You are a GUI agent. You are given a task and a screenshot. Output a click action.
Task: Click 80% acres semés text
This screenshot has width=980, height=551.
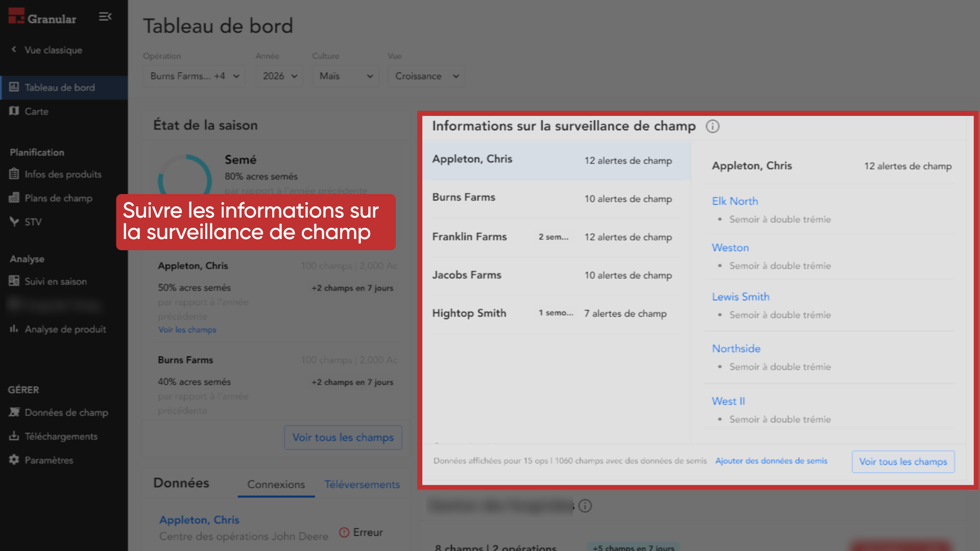261,176
